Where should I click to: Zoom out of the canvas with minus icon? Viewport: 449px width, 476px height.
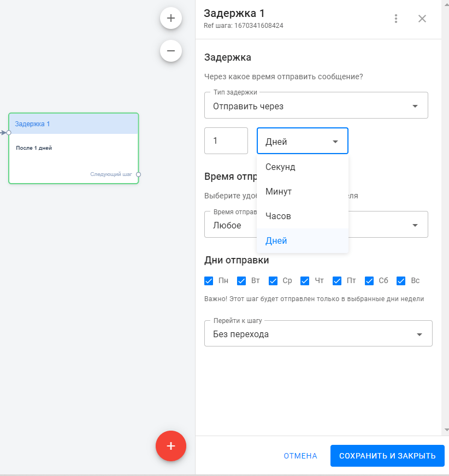click(x=171, y=51)
